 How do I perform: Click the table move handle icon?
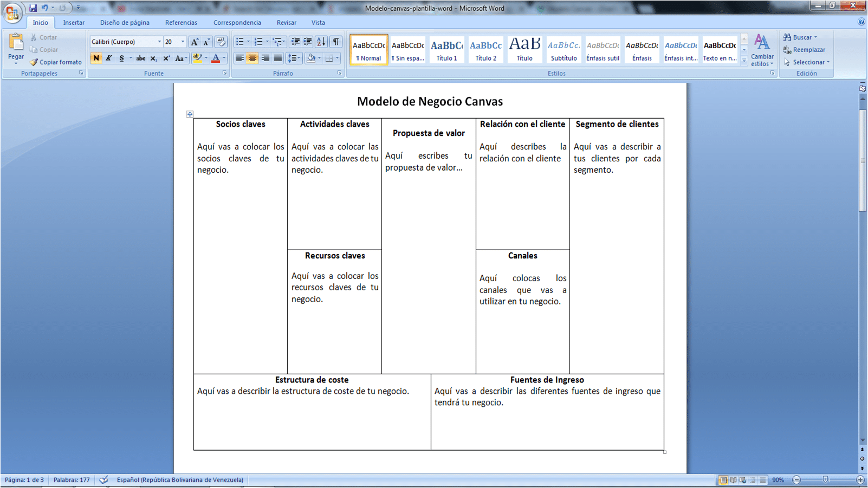[x=190, y=114]
